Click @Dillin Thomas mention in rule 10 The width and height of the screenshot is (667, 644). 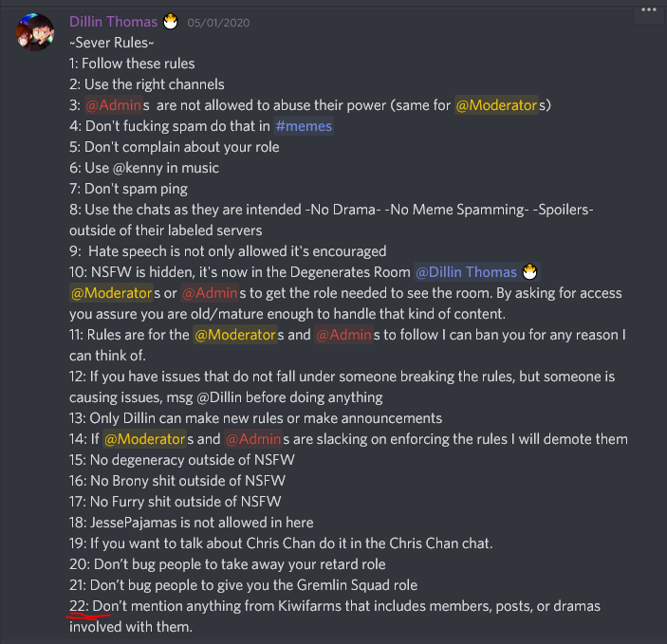[x=466, y=272]
